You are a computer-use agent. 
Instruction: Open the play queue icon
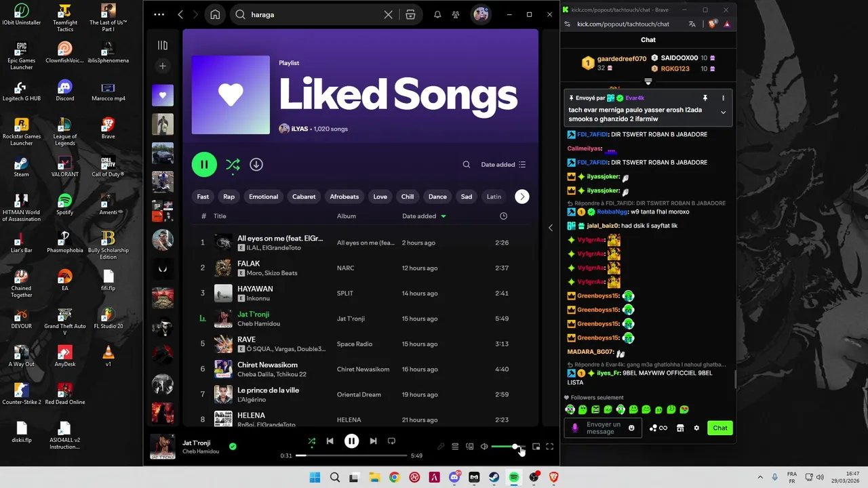click(x=455, y=447)
